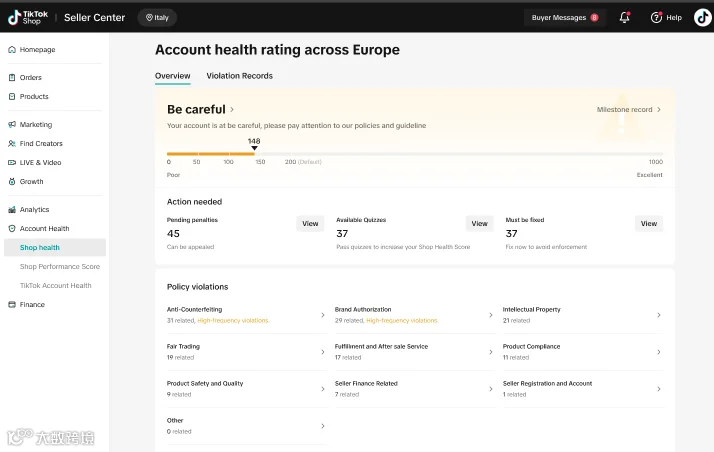Click the Finance wallet icon
The image size is (714, 452).
(12, 305)
